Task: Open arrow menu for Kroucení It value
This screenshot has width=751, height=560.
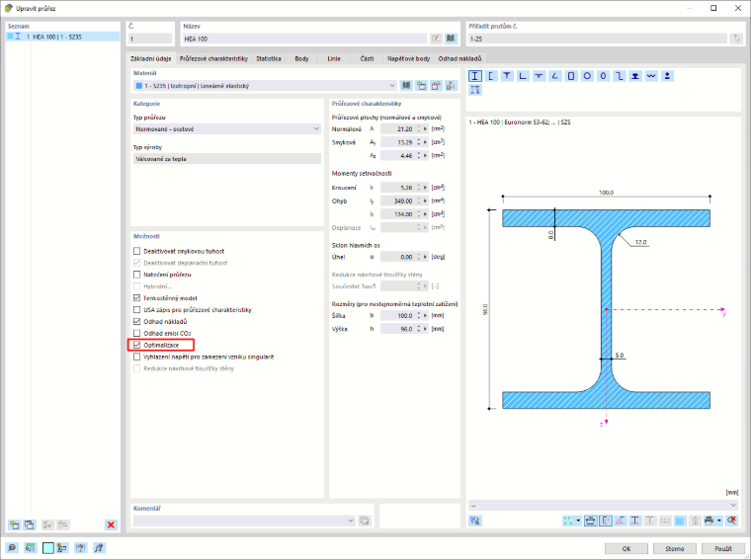Action: (x=425, y=188)
